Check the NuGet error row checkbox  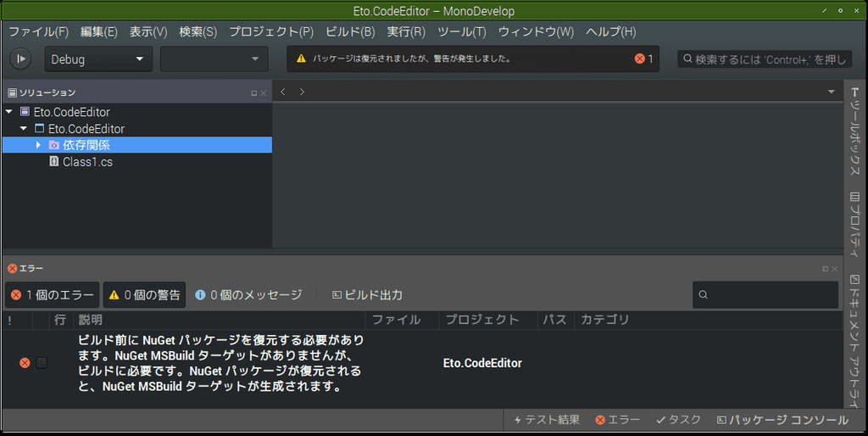click(42, 363)
